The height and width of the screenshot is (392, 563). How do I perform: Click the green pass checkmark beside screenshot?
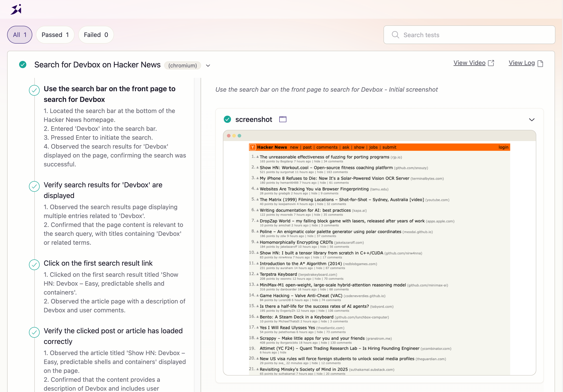point(227,119)
